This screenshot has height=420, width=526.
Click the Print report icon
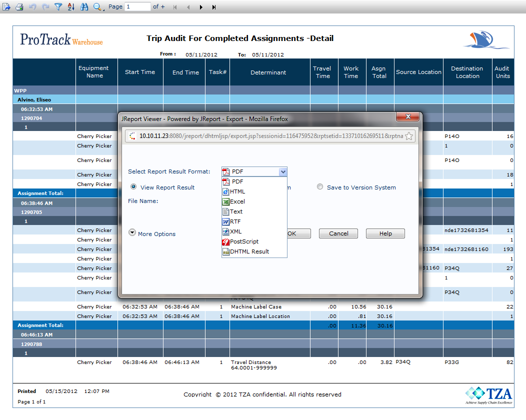click(x=19, y=6)
